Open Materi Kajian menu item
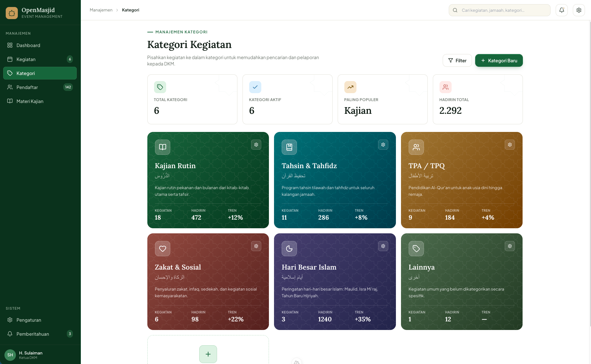Screen dimensions: 591x364 [x=40, y=101]
